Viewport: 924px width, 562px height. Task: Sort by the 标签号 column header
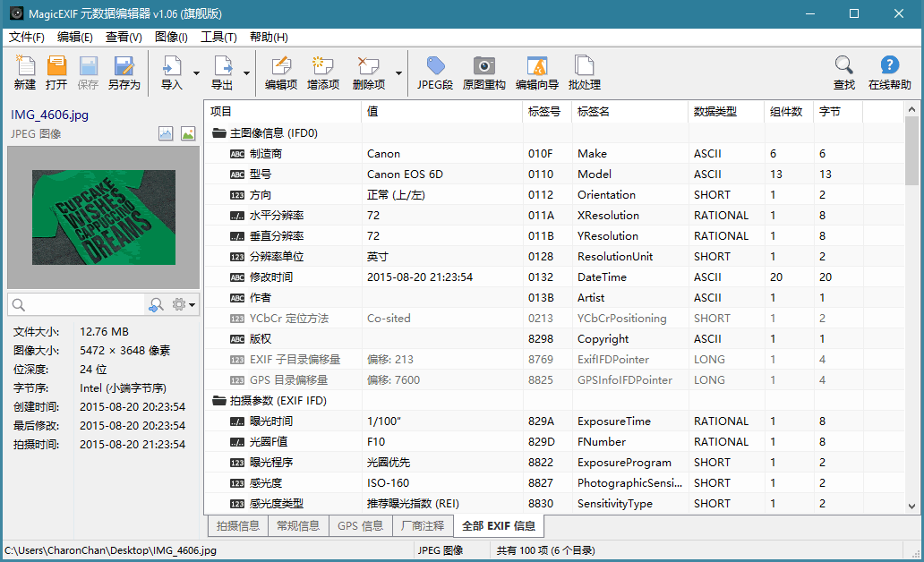546,112
